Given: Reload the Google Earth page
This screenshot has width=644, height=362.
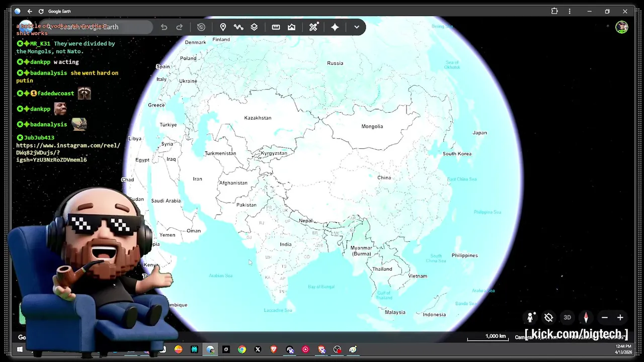Looking at the screenshot, I should [x=41, y=11].
